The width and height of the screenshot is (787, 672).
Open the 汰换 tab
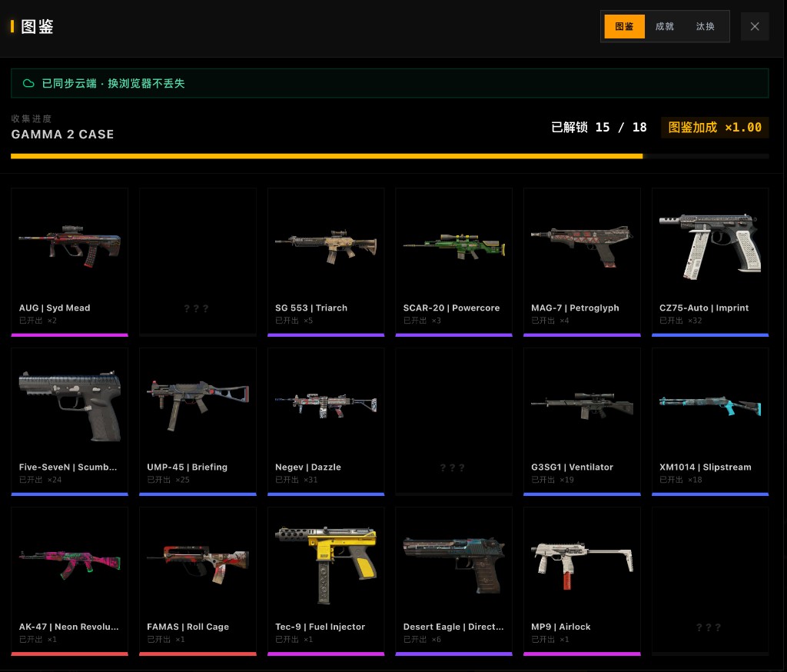pos(705,27)
